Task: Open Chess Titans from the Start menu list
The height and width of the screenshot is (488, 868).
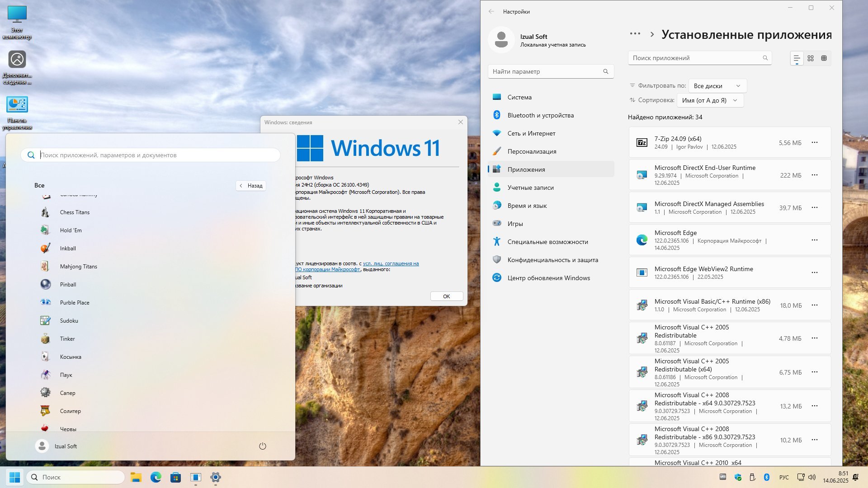Action: [x=75, y=212]
